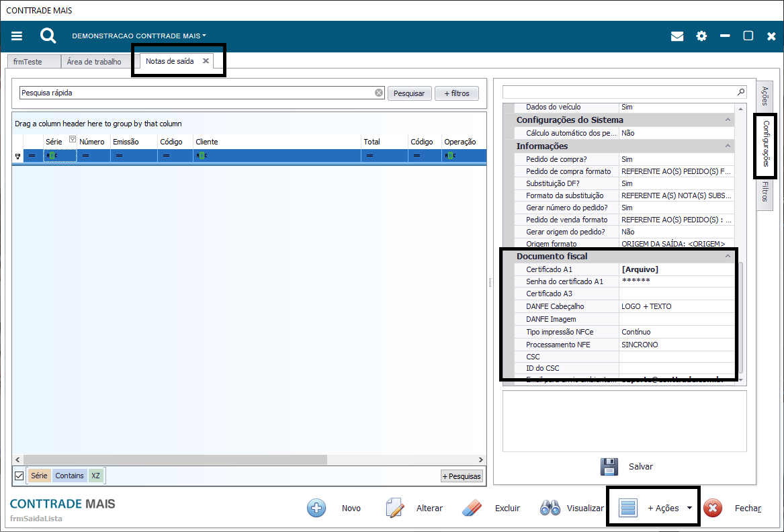Screen dimensions: 784x532
Task: Click the Novo plus icon
Action: 316,508
